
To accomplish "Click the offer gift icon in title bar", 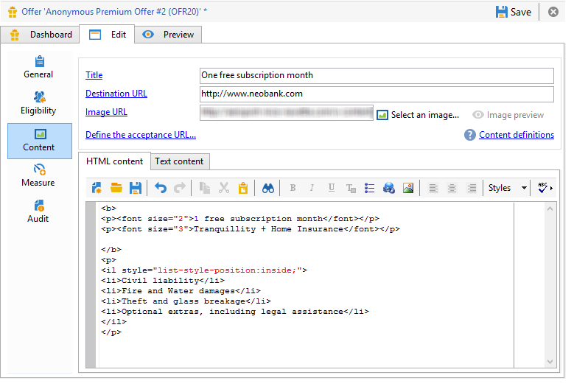I will tap(13, 12).
